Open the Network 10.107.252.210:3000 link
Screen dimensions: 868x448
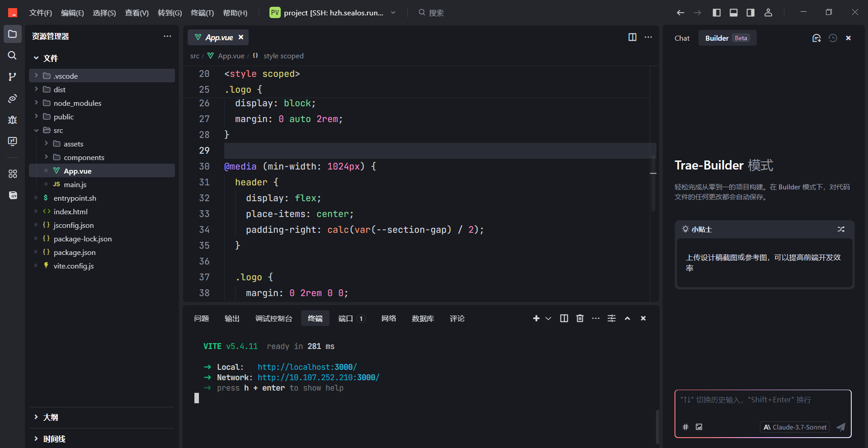point(318,377)
